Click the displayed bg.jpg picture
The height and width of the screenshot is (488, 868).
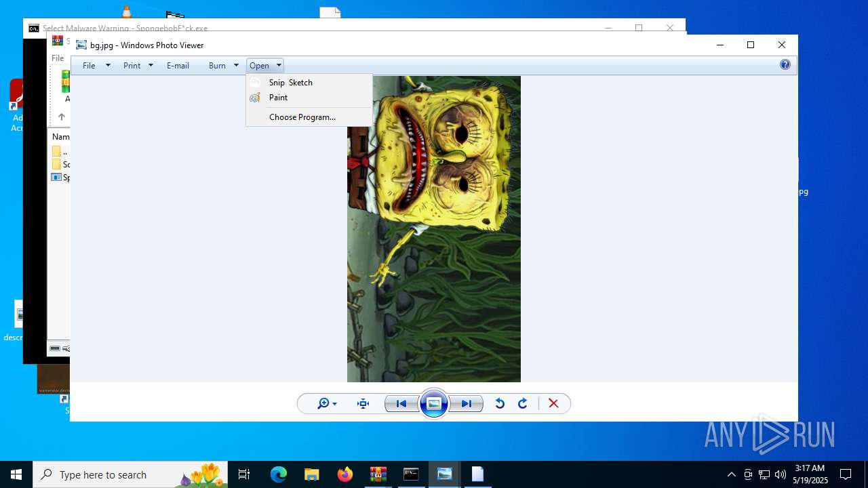tap(434, 229)
